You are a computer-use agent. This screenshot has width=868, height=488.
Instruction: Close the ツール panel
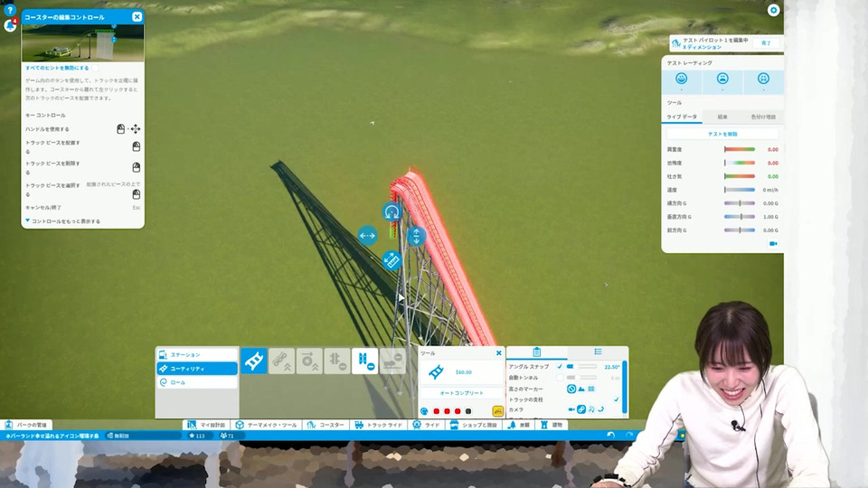(499, 353)
